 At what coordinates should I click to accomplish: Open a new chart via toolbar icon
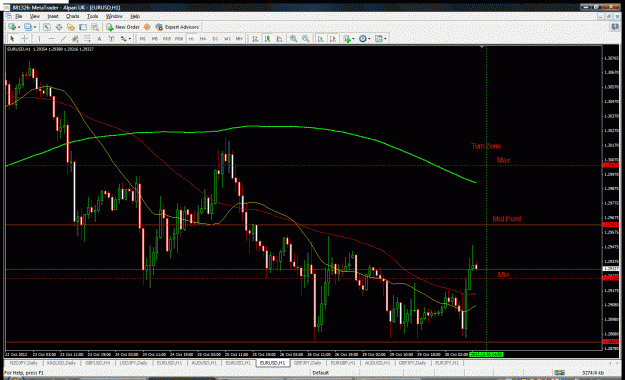pyautogui.click(x=12, y=27)
